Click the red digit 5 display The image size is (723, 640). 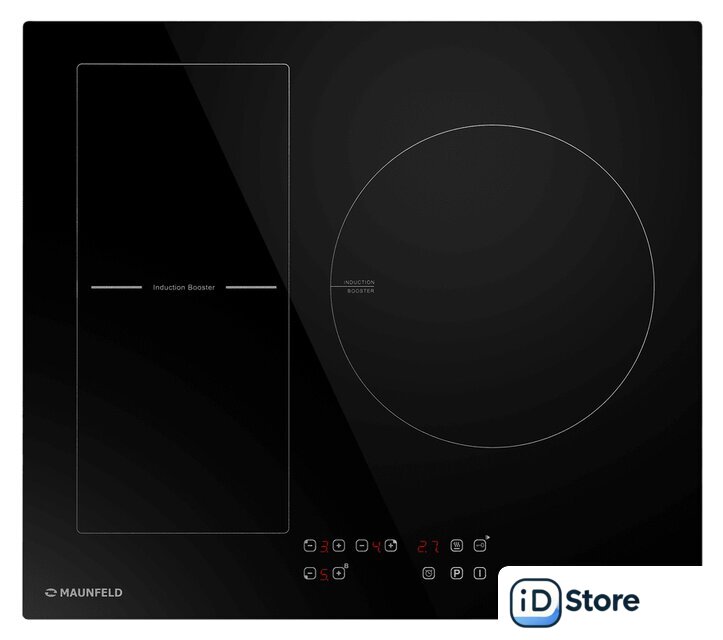(324, 574)
